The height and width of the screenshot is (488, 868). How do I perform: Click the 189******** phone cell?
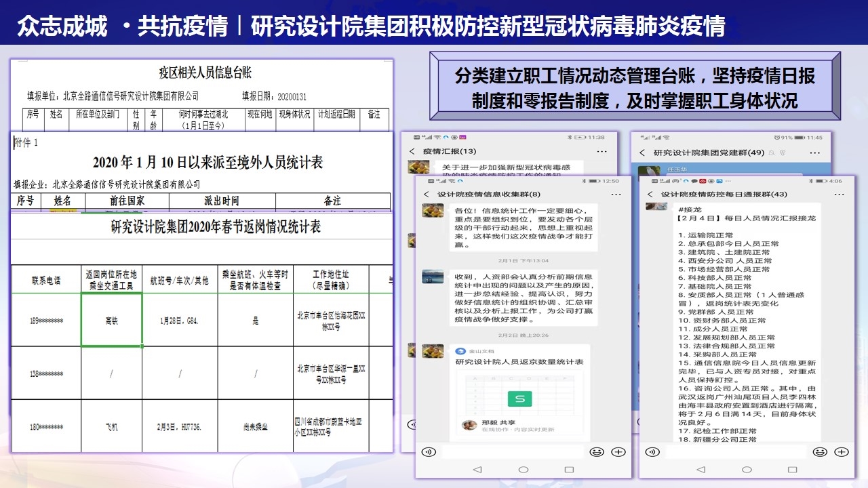(x=47, y=320)
